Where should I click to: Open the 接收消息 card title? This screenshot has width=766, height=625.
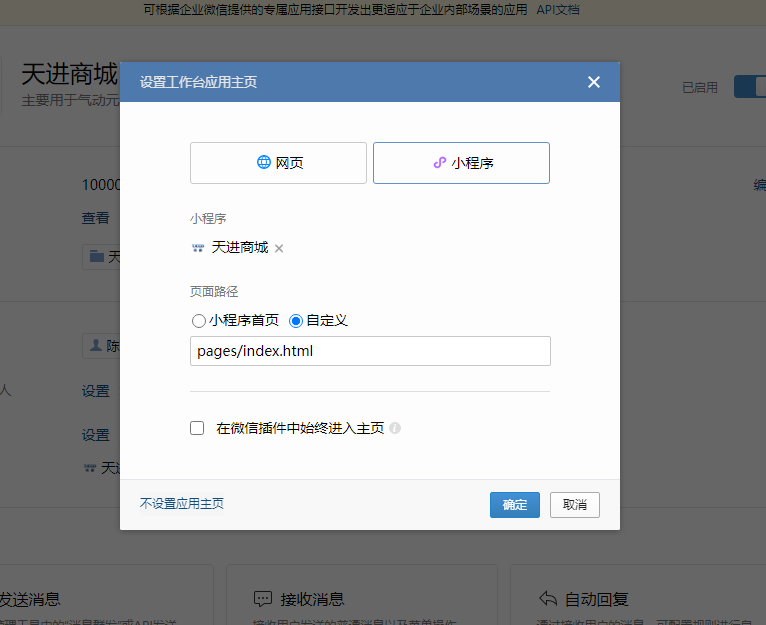tap(312, 599)
